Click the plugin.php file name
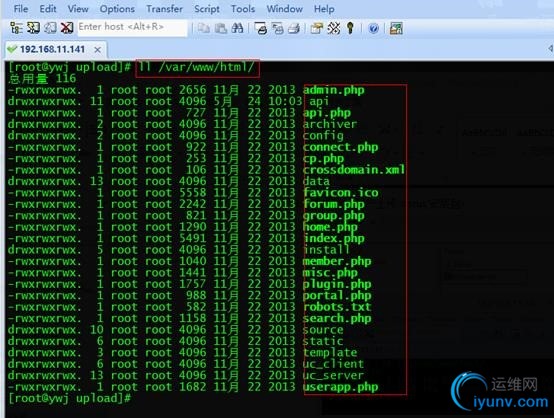This screenshot has width=554, height=418. (x=337, y=284)
